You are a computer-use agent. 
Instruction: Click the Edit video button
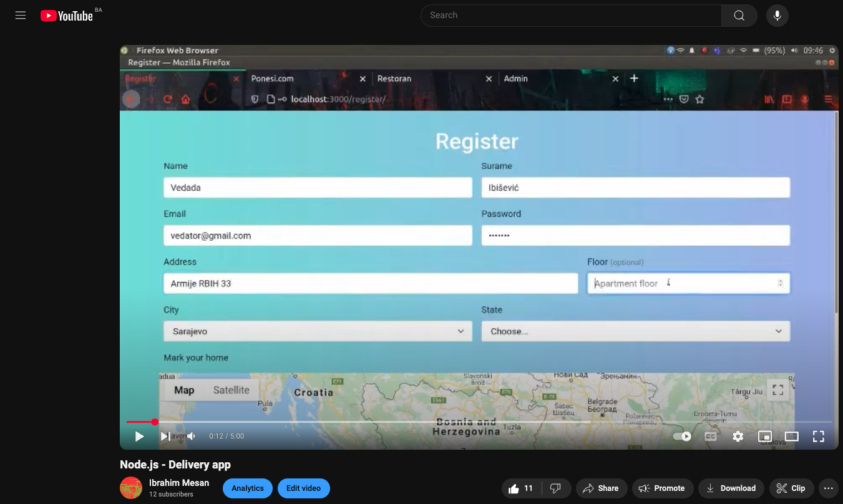[x=304, y=488]
